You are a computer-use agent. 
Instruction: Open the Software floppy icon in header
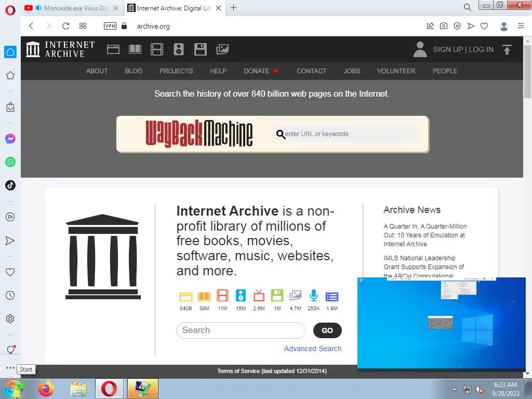tap(200, 49)
